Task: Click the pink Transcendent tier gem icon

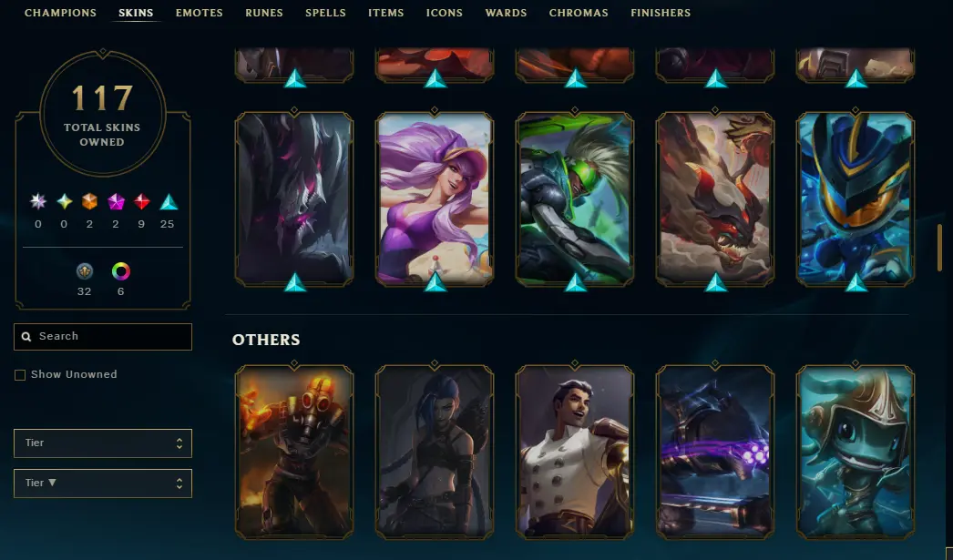Action: pyautogui.click(x=116, y=201)
